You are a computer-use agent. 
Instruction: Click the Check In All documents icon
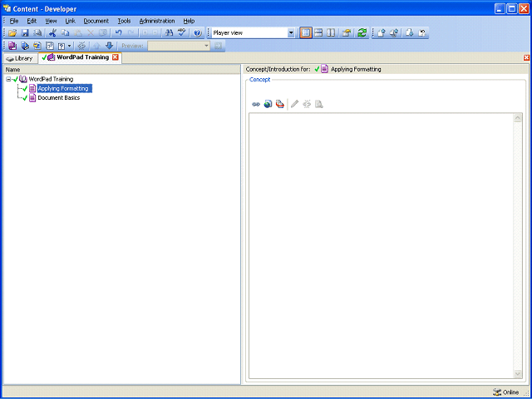[394, 33]
